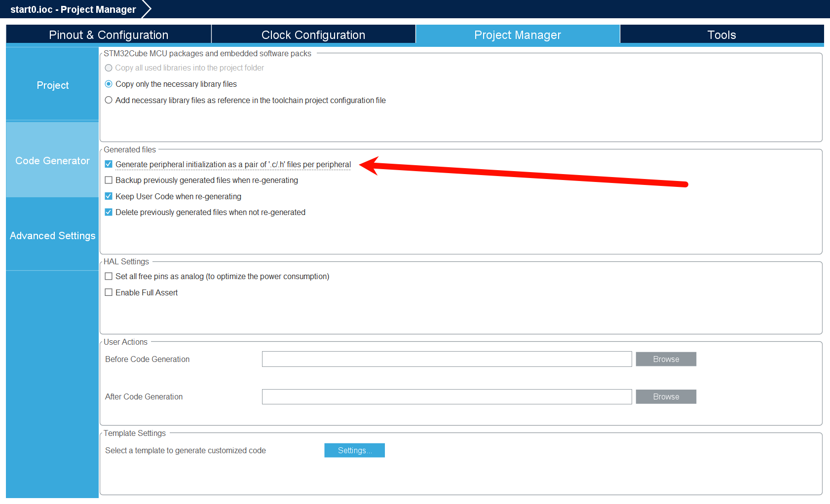Image resolution: width=830 pixels, height=504 pixels.
Task: Toggle Delete previously generated files checkbox
Action: (109, 212)
